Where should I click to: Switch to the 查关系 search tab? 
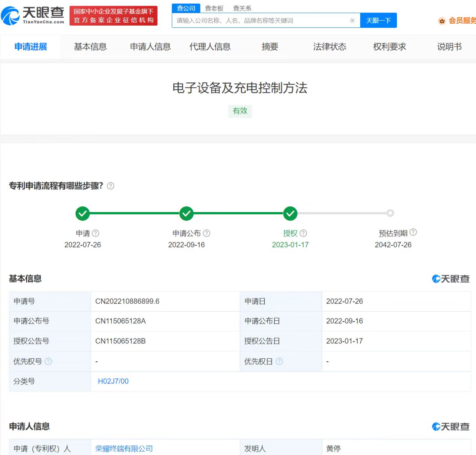pyautogui.click(x=242, y=8)
